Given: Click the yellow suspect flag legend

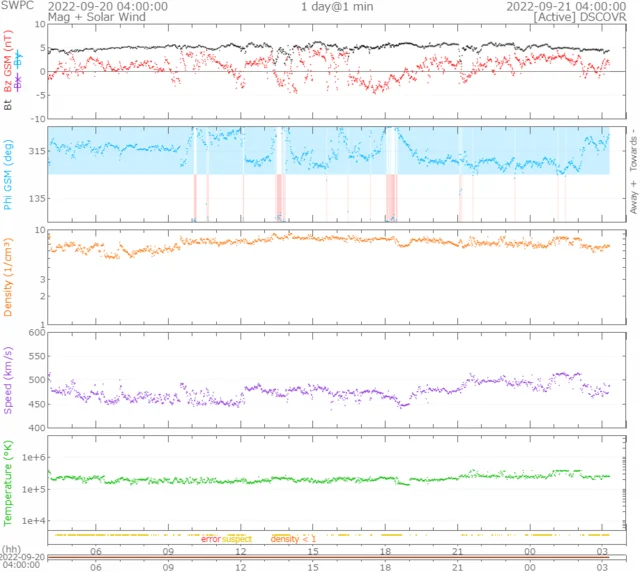Looking at the screenshot, I should pyautogui.click(x=237, y=540).
